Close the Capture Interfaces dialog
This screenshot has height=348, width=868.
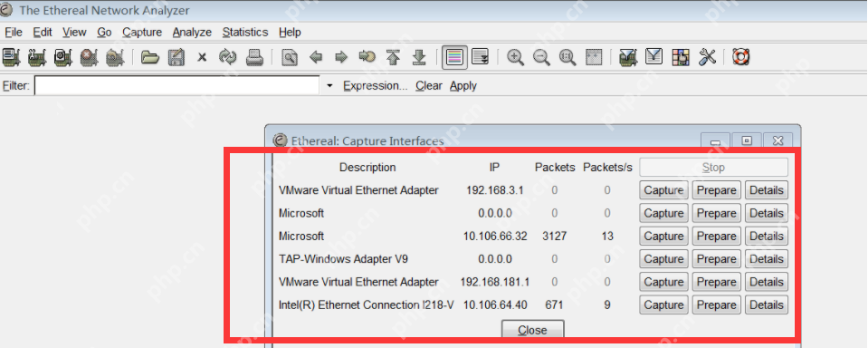coord(532,330)
